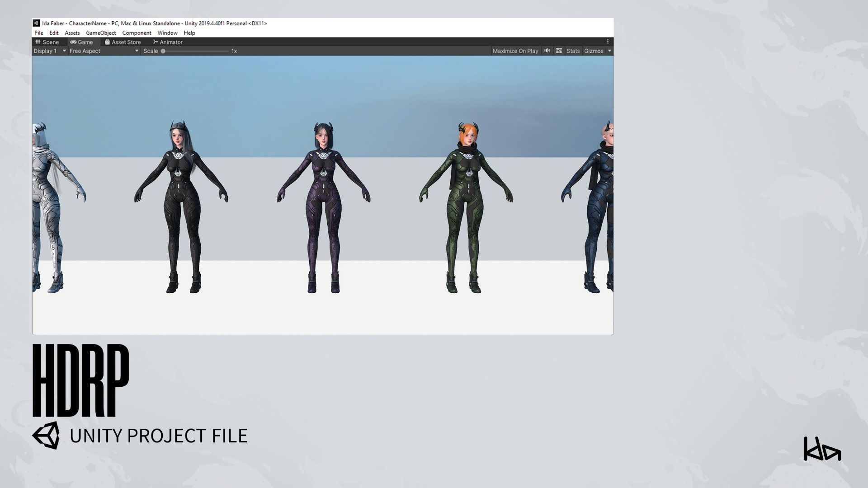
Task: Expand the Free Aspect dropdown
Action: [104, 51]
